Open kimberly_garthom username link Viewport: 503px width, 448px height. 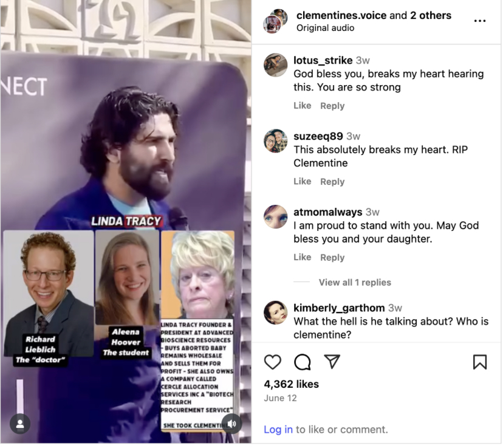[339, 308]
